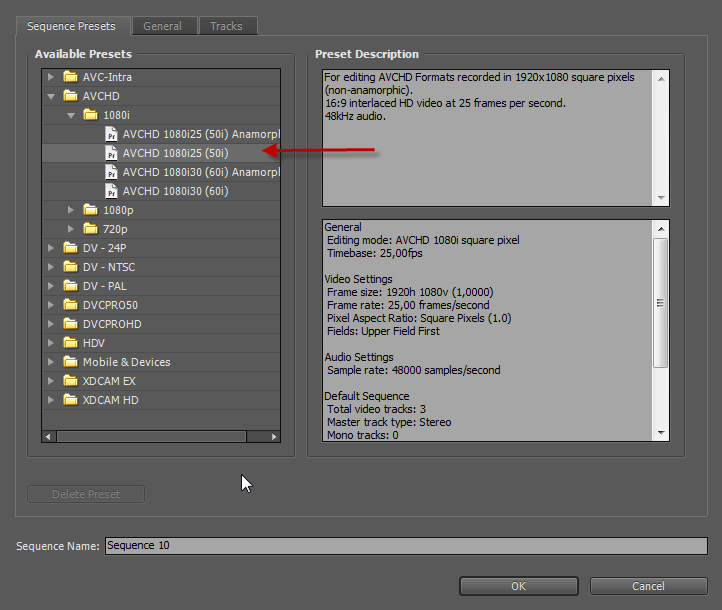Click the DV - NTSC folder icon
Screen dimensions: 722x610
pyautogui.click(x=70, y=267)
